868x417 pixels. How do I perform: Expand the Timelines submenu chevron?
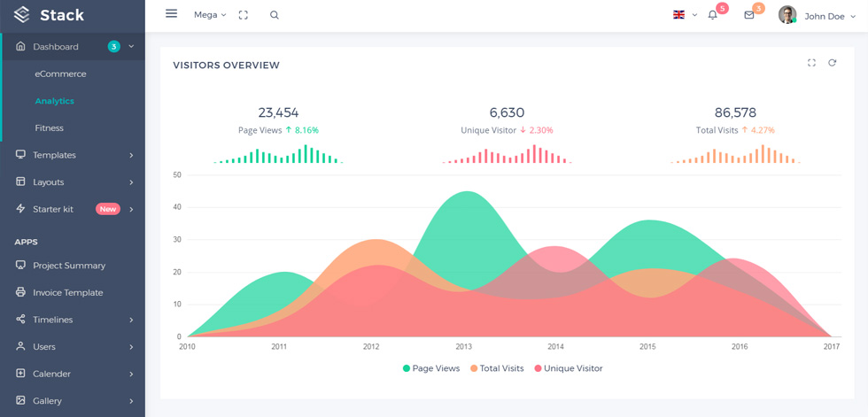[x=131, y=320]
